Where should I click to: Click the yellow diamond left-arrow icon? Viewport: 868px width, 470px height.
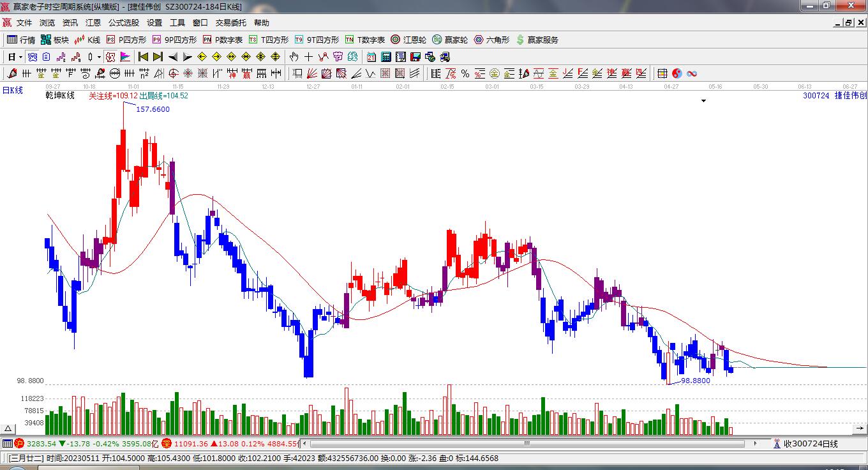[202, 57]
